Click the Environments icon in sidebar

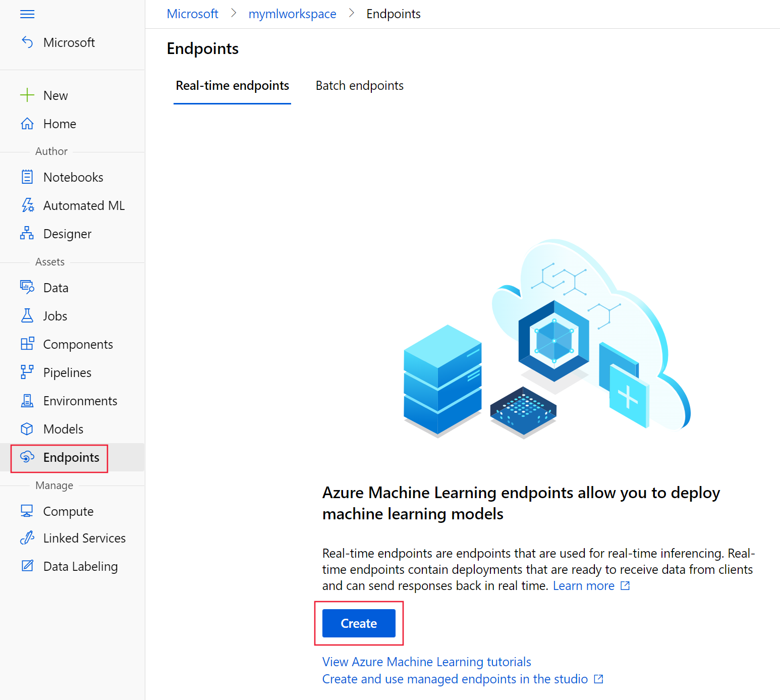coord(27,401)
